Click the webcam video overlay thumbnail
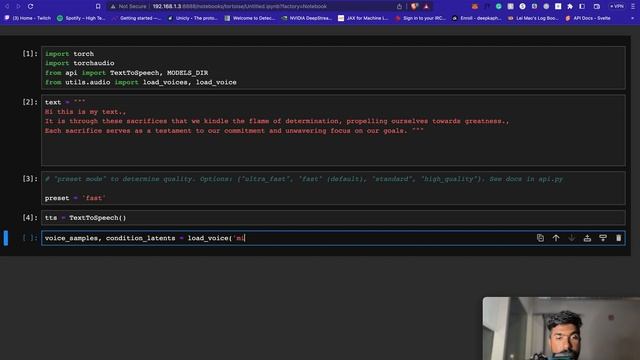 coord(561,329)
